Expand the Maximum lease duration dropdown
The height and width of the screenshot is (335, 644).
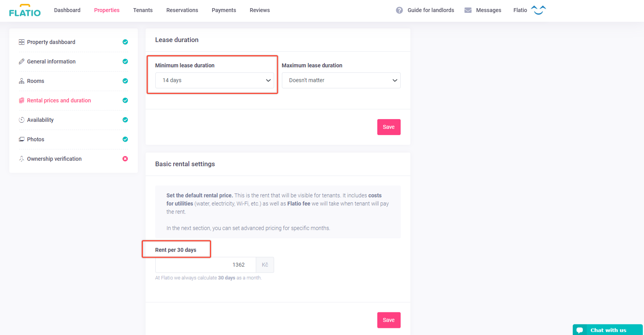point(341,80)
